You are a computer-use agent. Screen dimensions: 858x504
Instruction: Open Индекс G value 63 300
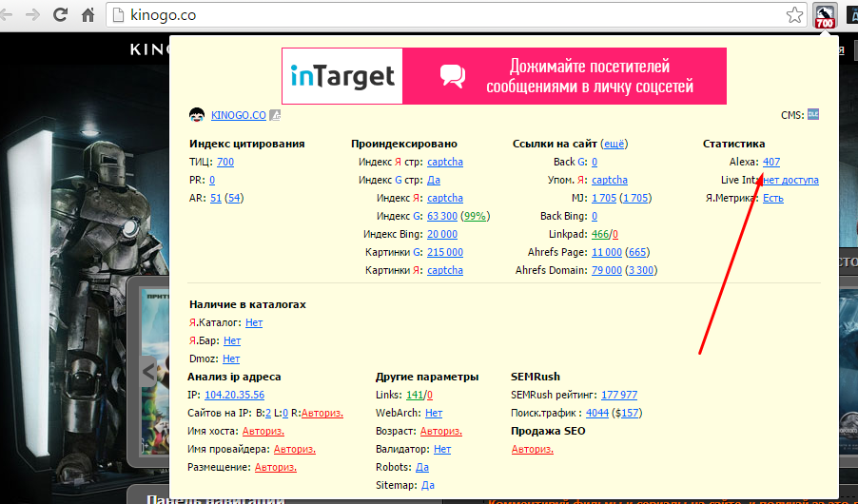[442, 216]
